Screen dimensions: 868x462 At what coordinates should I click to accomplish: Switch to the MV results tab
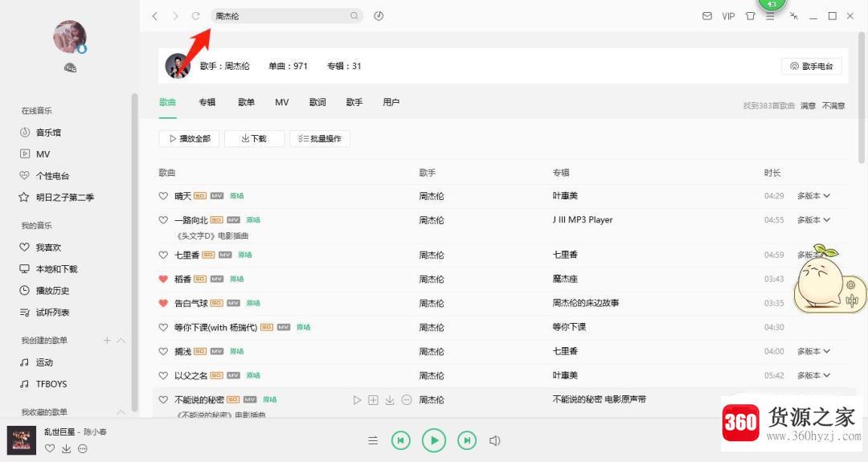282,102
